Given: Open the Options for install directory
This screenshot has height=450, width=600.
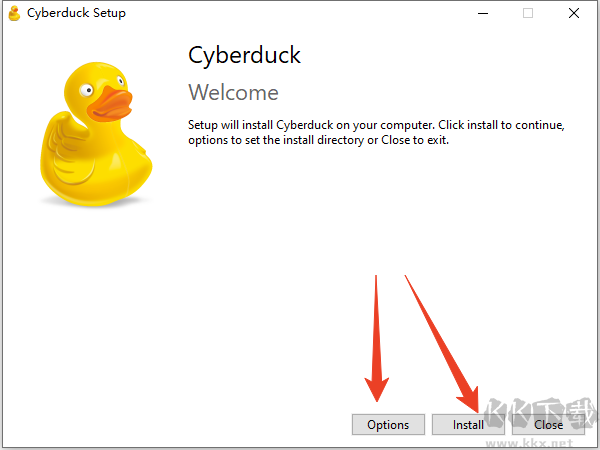Looking at the screenshot, I should [x=388, y=425].
